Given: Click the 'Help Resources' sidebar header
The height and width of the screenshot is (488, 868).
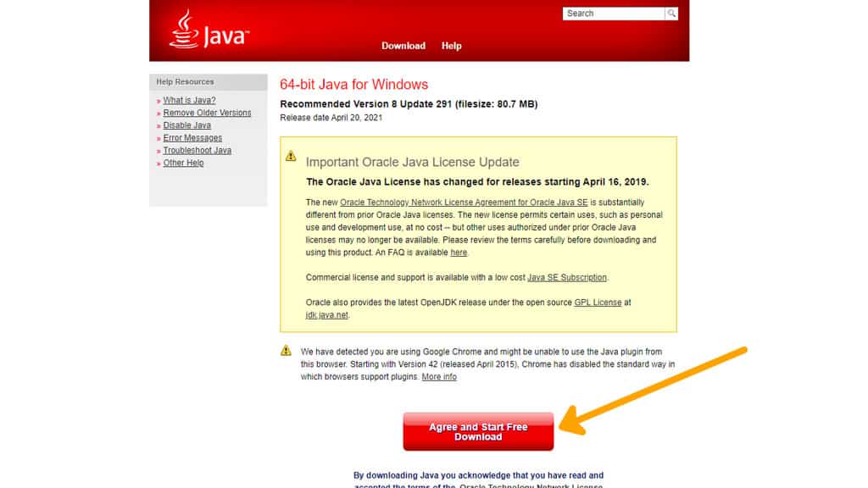Looking at the screenshot, I should pos(209,82).
